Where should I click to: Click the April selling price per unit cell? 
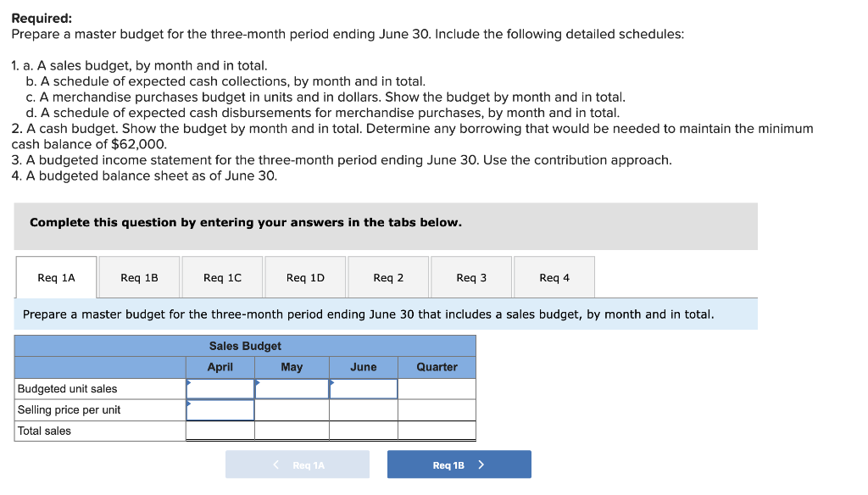coord(220,410)
